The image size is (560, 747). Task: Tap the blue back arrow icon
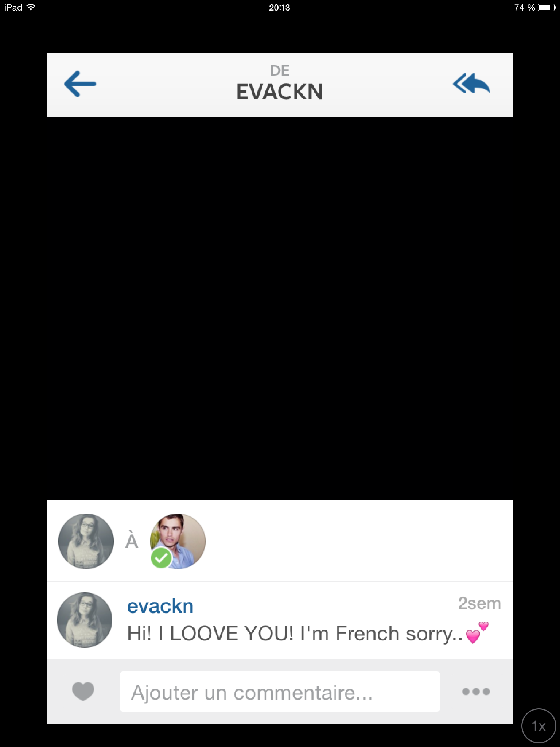80,84
